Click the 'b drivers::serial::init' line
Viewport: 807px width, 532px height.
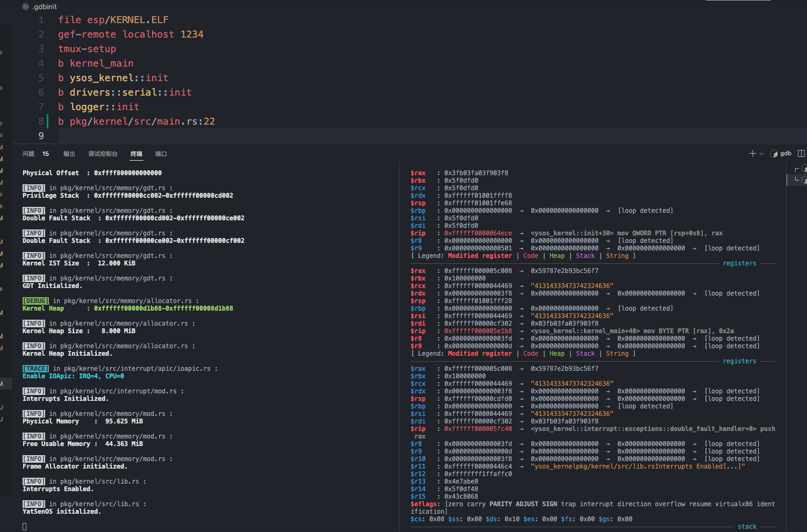(125, 92)
